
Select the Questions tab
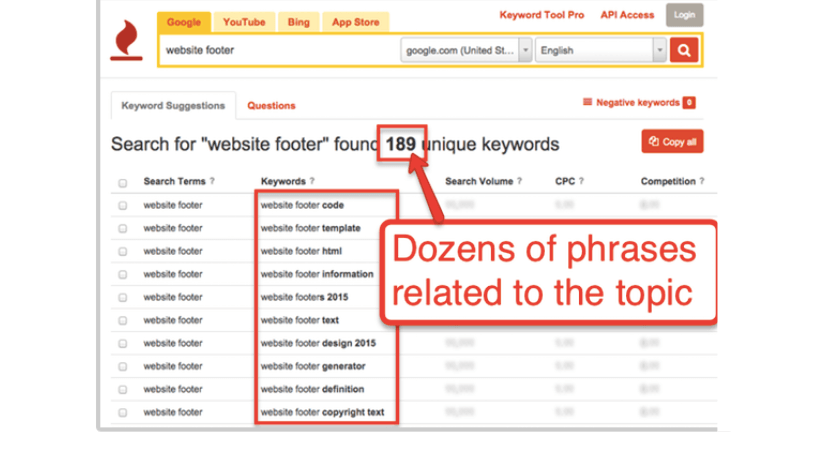coord(271,105)
